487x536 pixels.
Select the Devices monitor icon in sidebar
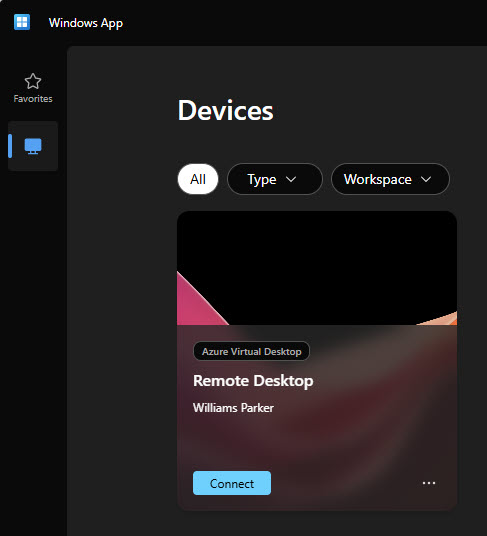coord(33,146)
